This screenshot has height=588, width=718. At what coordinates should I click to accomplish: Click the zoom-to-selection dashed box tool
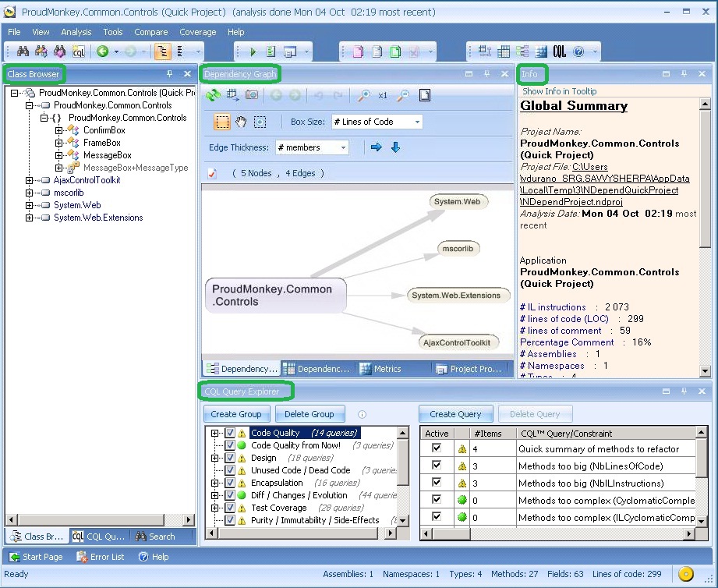point(260,122)
